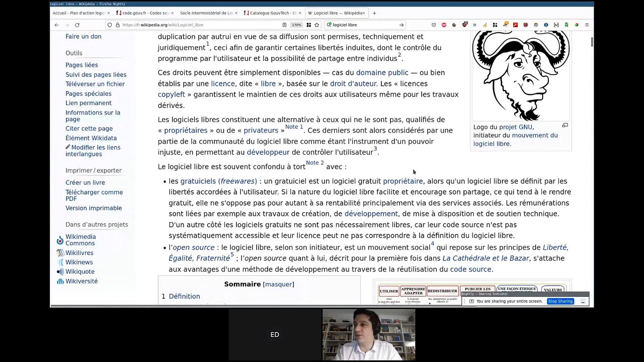Follow the projet GNU link in caption

pos(515,127)
